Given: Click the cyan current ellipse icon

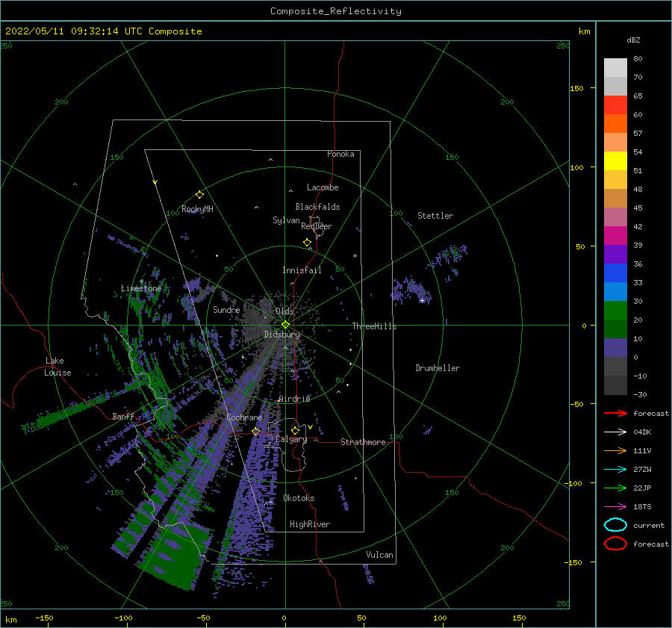Looking at the screenshot, I should 615,525.
